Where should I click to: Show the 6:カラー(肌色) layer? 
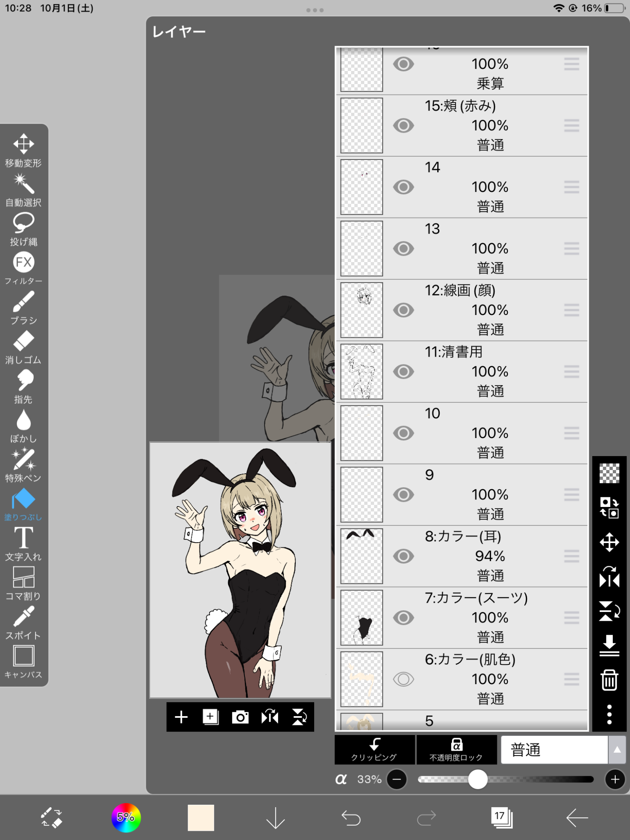pos(403,679)
